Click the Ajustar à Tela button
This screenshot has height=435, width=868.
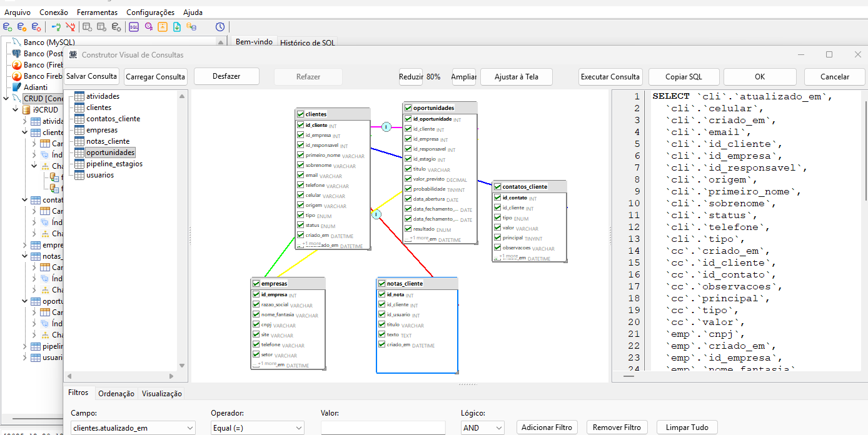pyautogui.click(x=517, y=76)
